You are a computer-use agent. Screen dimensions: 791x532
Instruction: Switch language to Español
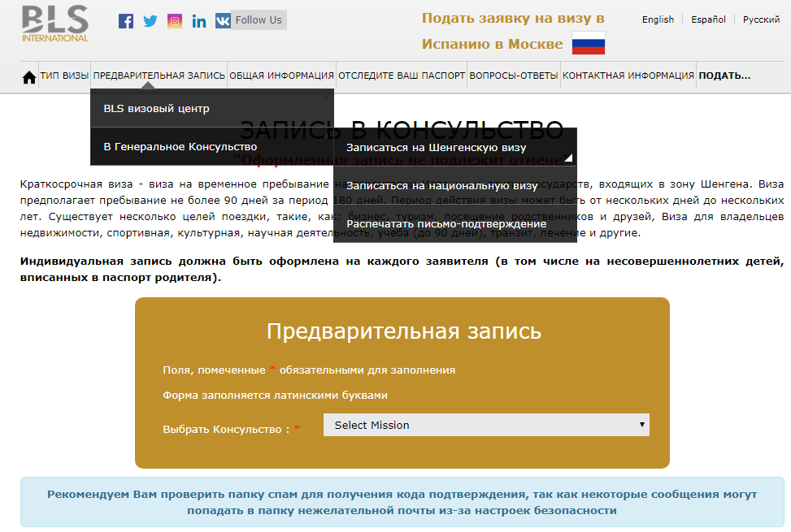(708, 19)
